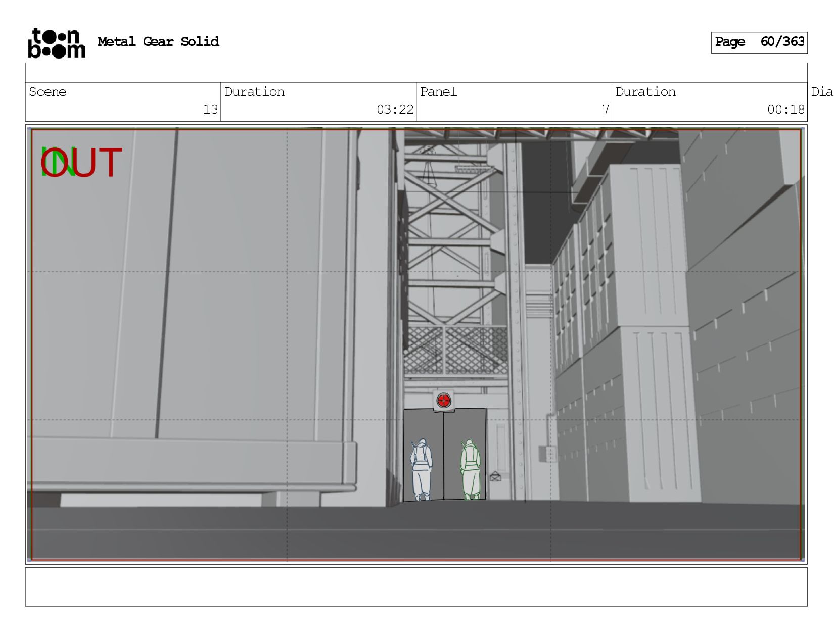The width and height of the screenshot is (834, 644).
Task: Click the blue-outlined character figure at the door
Action: [421, 469]
